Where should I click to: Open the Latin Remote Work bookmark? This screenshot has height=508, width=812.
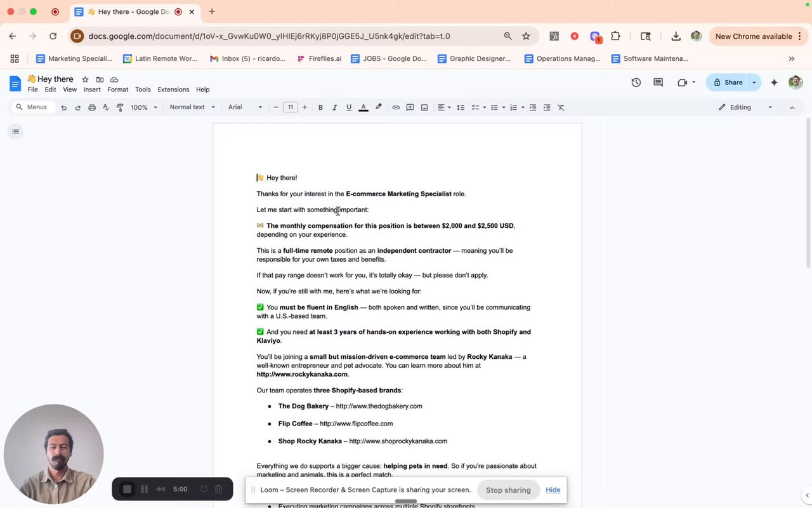coord(160,58)
